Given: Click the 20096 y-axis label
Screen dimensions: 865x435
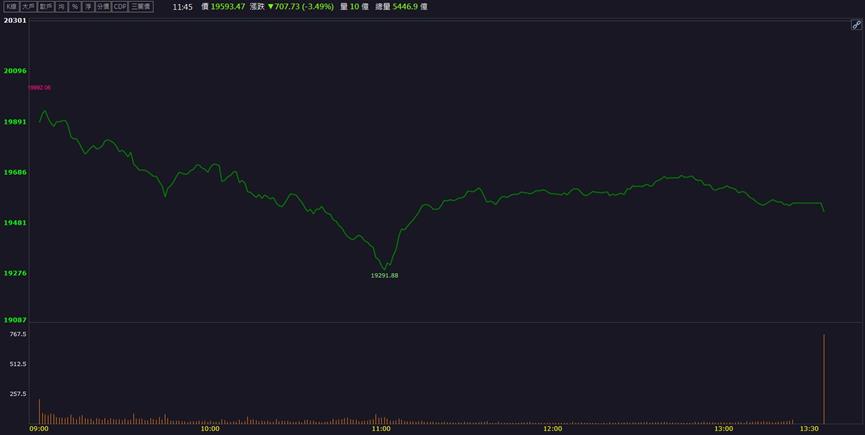Looking at the screenshot, I should (x=15, y=71).
